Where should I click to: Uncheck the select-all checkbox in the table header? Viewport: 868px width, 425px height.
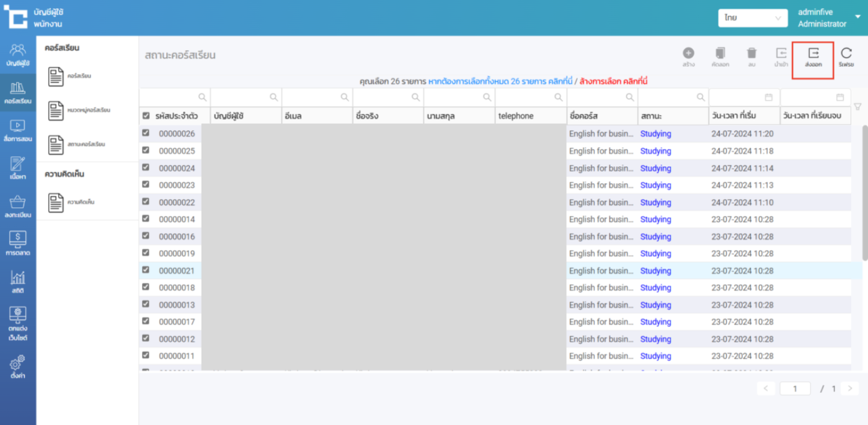click(146, 116)
